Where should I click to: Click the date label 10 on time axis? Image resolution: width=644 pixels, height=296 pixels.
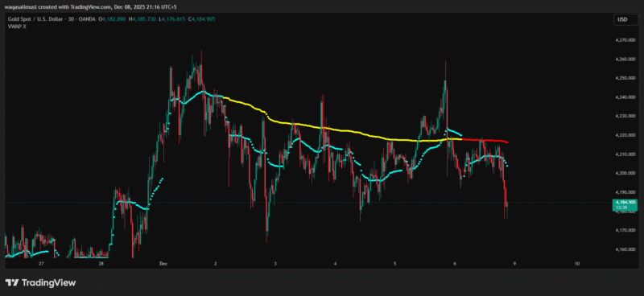tap(577, 264)
